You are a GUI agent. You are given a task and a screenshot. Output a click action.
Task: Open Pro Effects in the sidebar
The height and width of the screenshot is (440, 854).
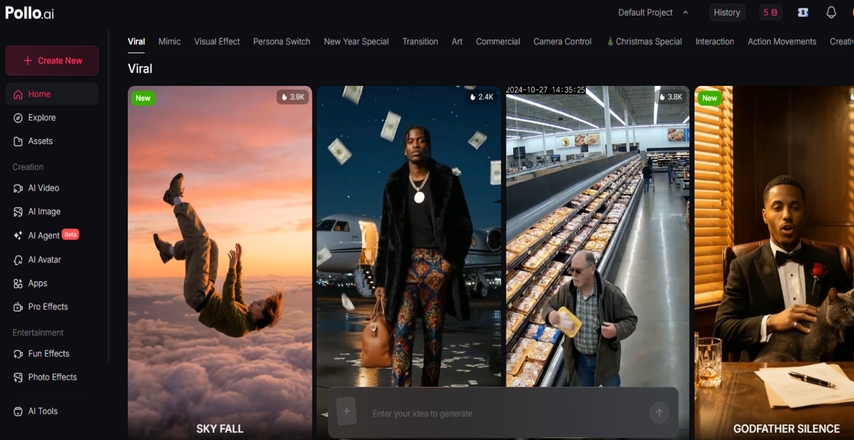[x=47, y=307]
